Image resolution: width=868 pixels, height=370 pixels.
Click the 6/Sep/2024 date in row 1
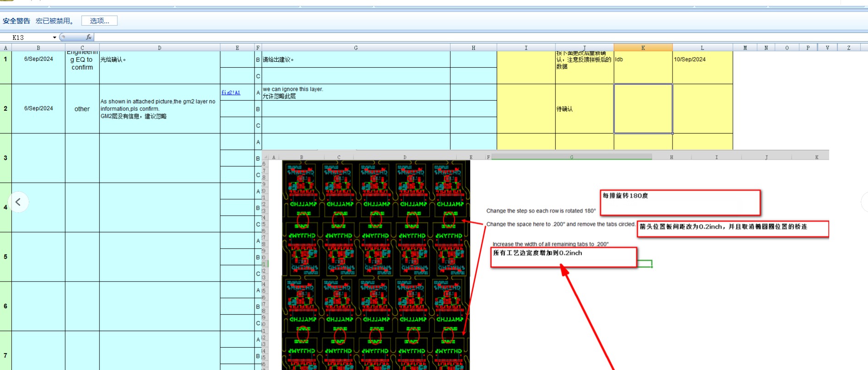pos(38,59)
